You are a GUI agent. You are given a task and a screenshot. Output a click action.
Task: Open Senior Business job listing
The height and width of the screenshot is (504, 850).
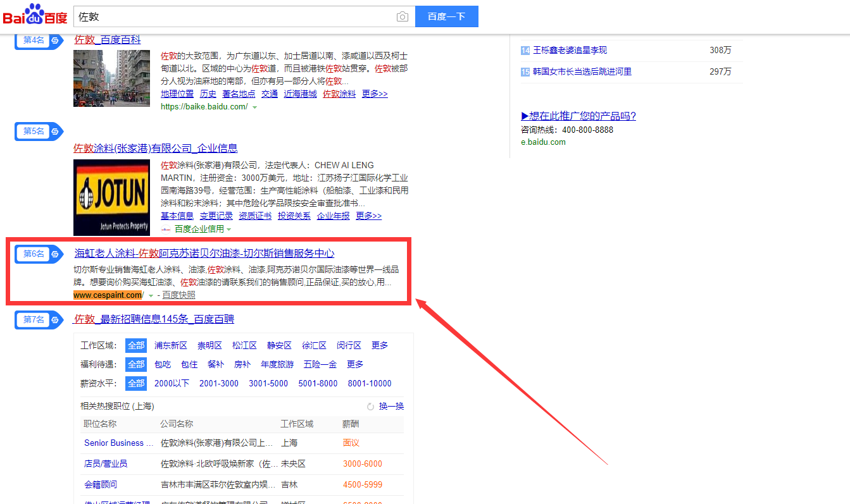tap(119, 443)
